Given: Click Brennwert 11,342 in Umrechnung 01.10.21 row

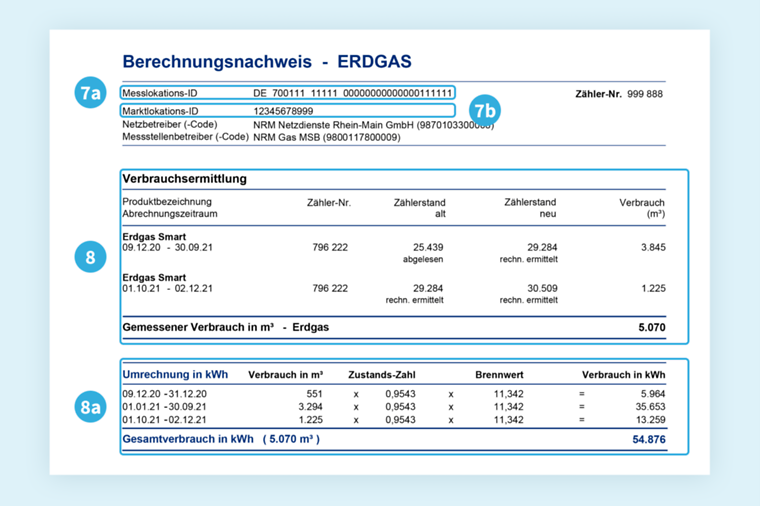Looking at the screenshot, I should tap(508, 420).
